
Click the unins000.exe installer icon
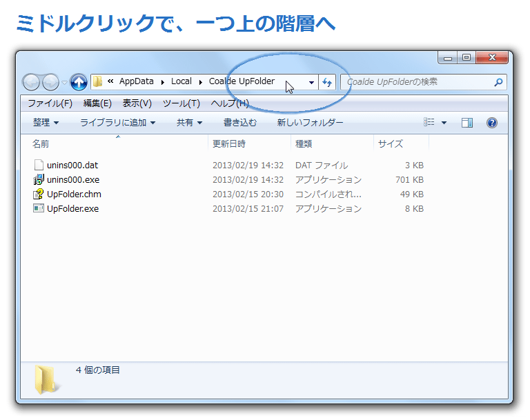[39, 179]
